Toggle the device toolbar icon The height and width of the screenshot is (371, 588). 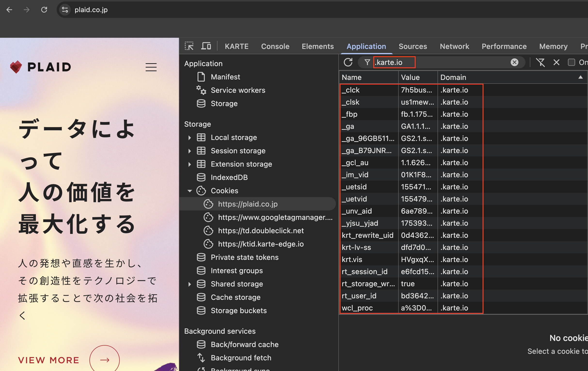coord(206,46)
